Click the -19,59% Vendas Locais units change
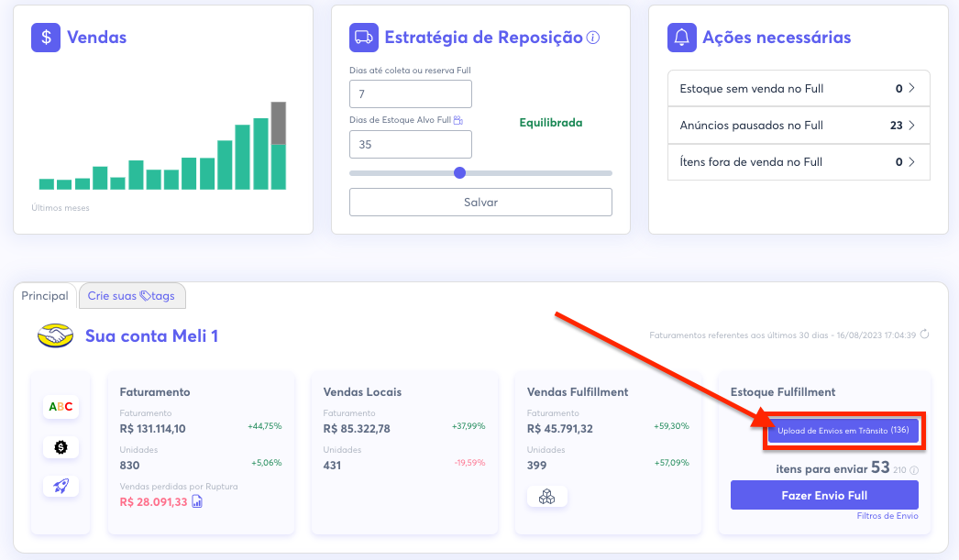959x560 pixels. (469, 463)
